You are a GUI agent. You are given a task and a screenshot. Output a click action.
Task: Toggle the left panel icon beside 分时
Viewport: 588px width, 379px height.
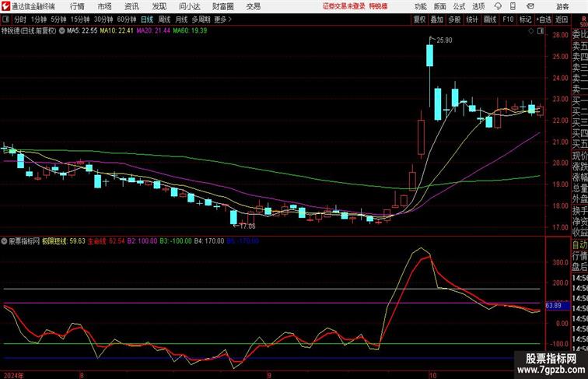(5, 19)
